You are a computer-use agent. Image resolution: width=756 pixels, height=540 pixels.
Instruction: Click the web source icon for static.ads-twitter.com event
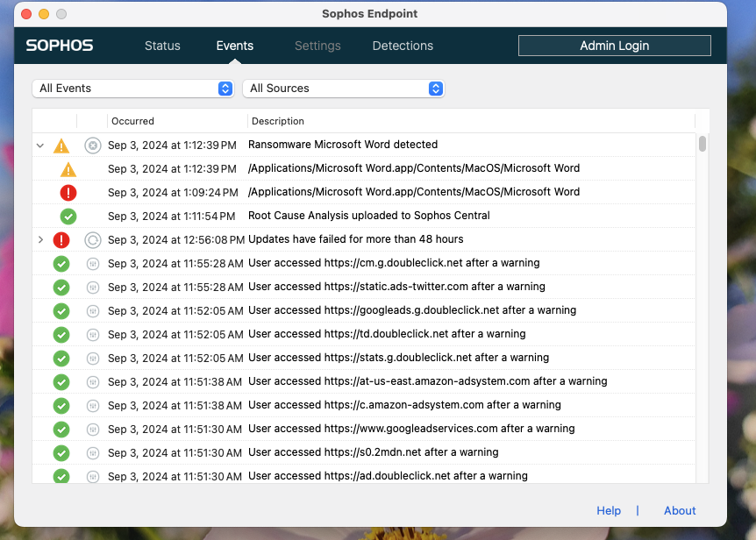click(x=93, y=288)
